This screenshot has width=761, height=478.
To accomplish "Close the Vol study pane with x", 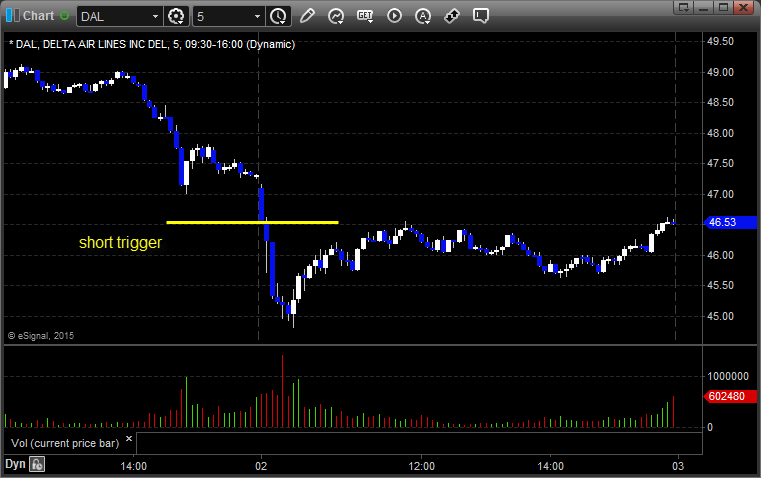I will coord(129,439).
